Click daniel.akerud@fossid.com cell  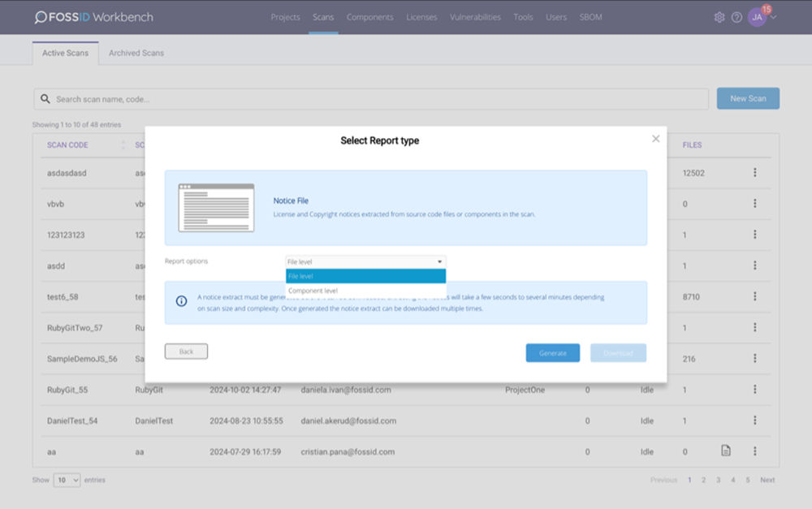tap(348, 421)
